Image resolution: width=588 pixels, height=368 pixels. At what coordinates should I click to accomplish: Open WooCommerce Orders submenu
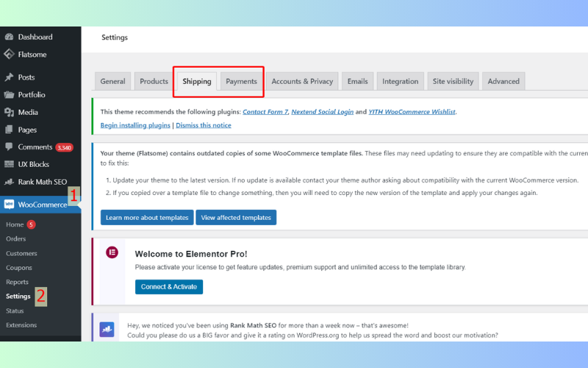tap(15, 238)
